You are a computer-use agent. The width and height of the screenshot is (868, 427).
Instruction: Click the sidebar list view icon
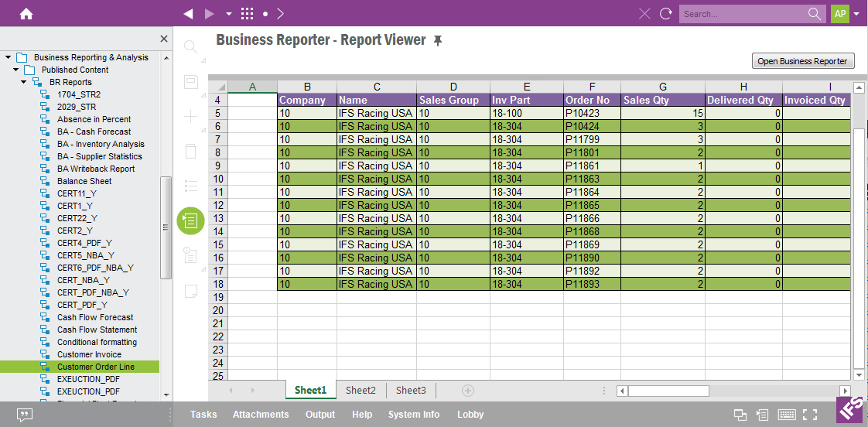click(x=190, y=186)
